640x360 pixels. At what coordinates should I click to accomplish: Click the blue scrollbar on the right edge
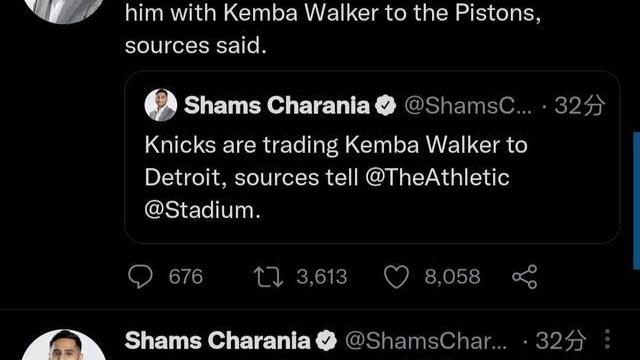point(636,201)
